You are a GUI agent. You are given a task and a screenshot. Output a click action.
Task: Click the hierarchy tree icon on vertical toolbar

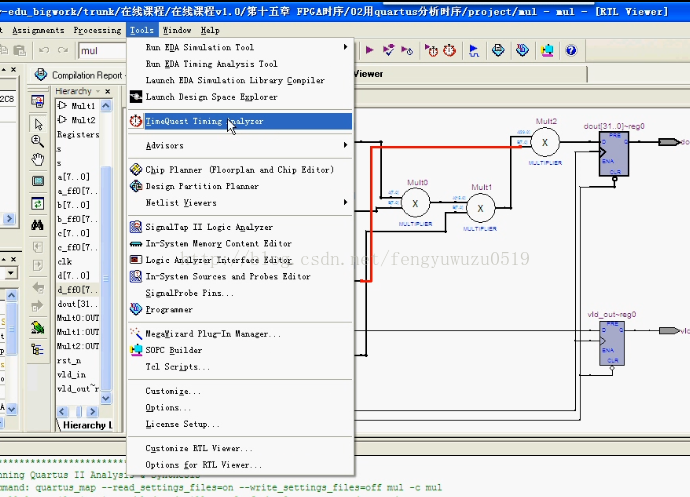[38, 350]
